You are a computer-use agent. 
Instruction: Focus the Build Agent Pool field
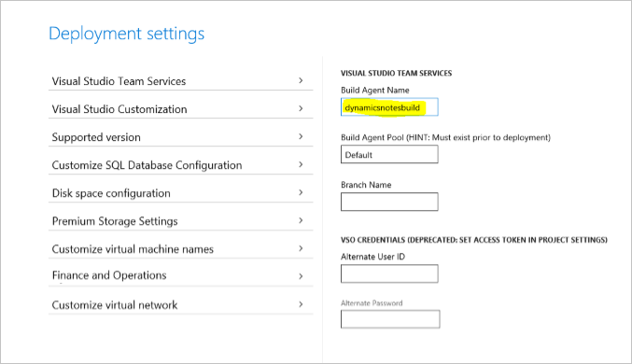389,154
